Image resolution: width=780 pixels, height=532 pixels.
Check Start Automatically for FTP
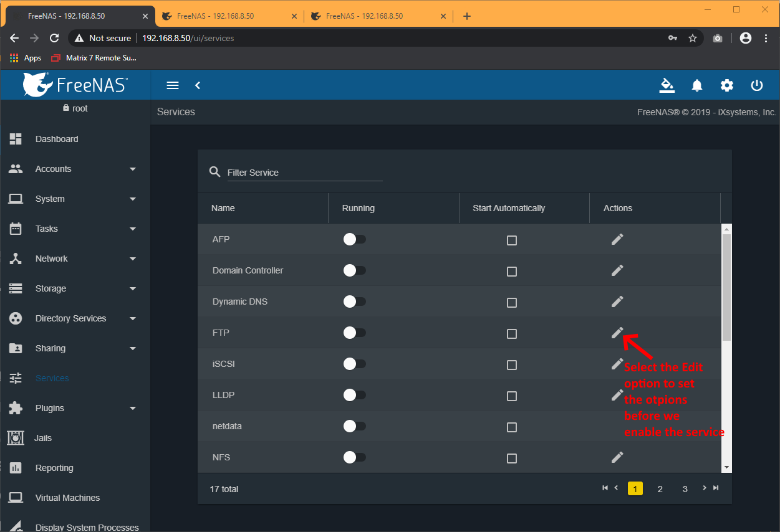[512, 334]
